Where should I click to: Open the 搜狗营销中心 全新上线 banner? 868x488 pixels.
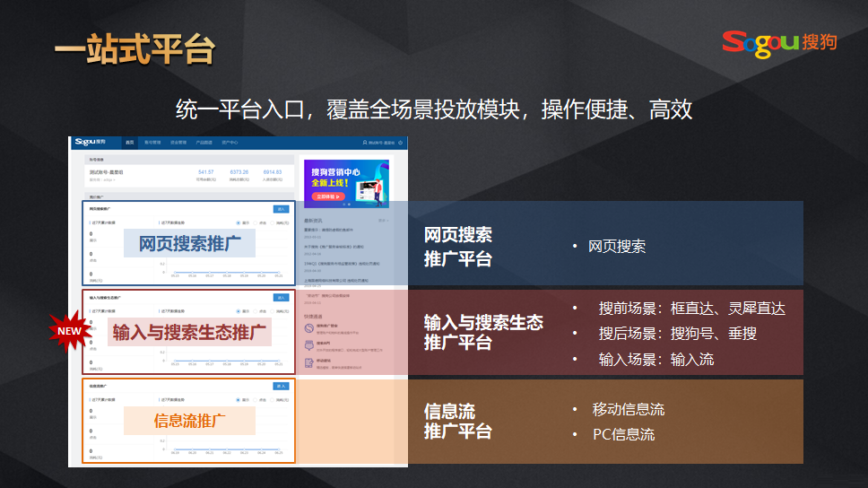coord(346,183)
